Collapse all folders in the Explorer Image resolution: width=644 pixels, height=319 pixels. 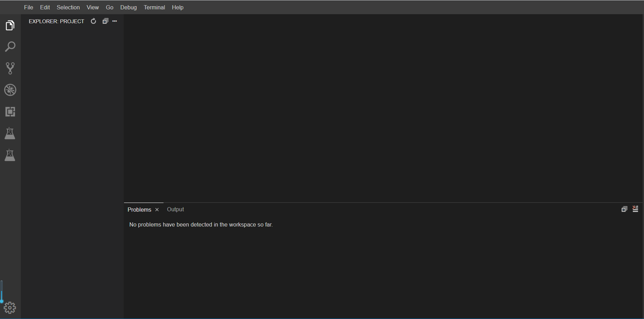105,21
